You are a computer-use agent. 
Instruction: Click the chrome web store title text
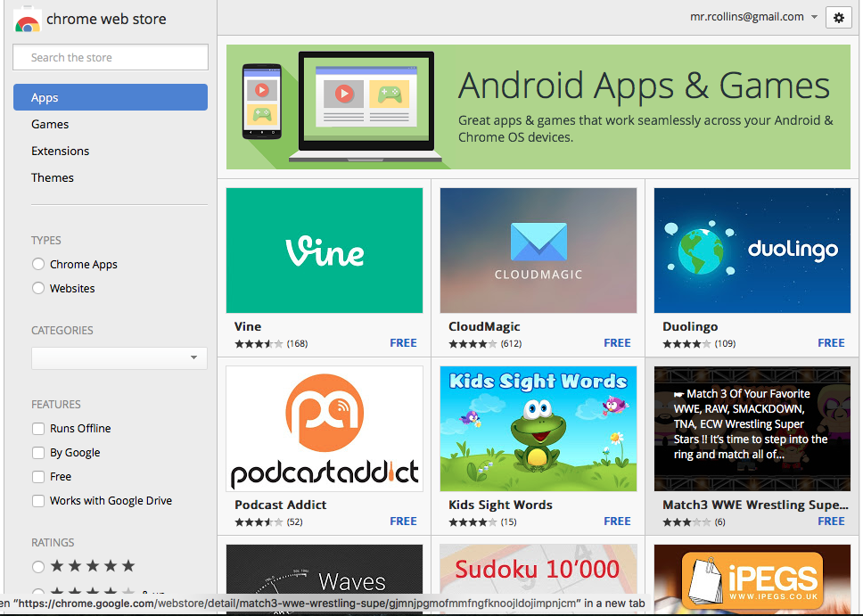pyautogui.click(x=106, y=20)
